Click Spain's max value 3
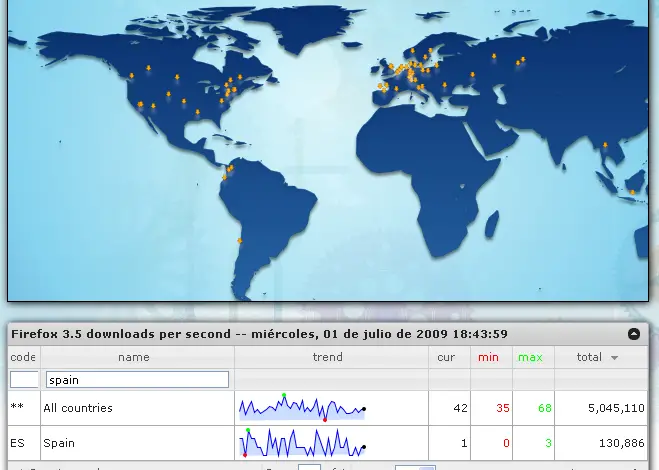 pyautogui.click(x=548, y=443)
